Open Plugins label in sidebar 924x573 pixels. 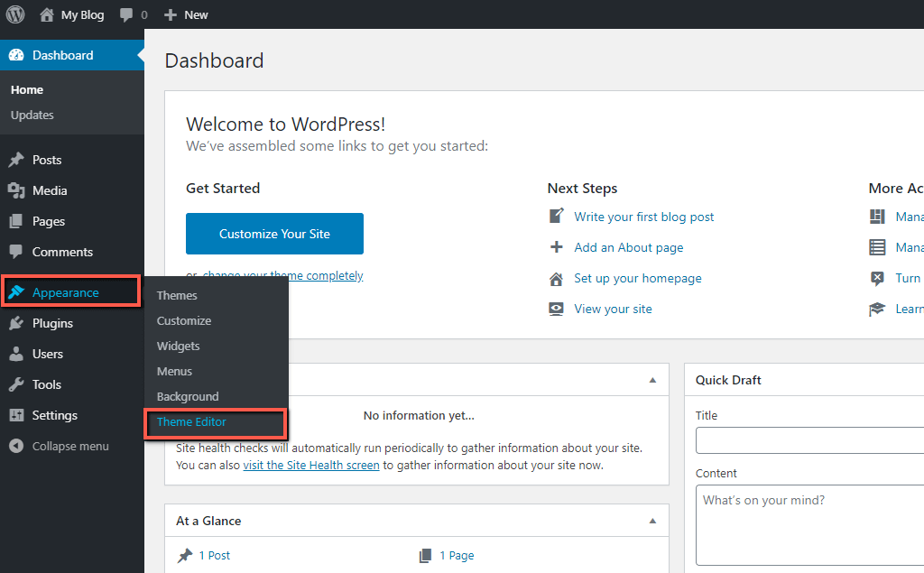tap(52, 323)
